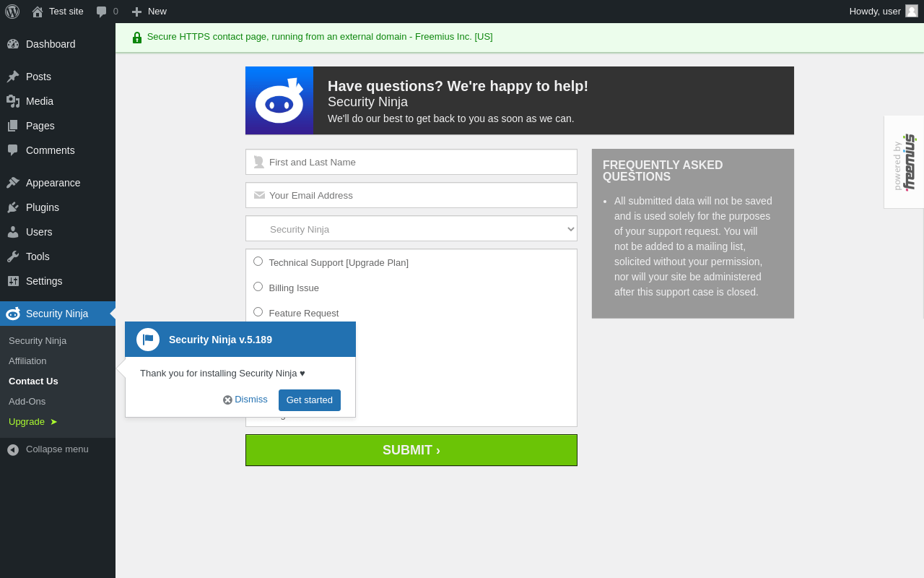Click the Tools sidebar label
This screenshot has height=578, width=924.
(38, 256)
